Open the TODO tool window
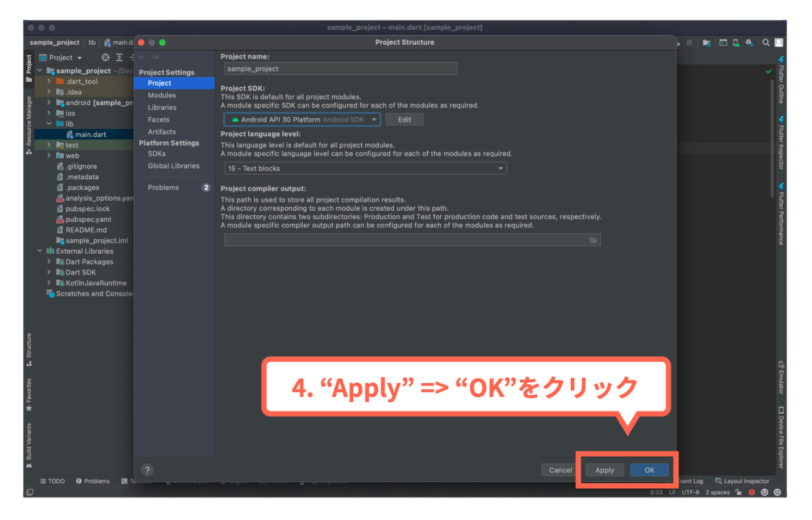This screenshot has width=812, height=520. (x=52, y=481)
